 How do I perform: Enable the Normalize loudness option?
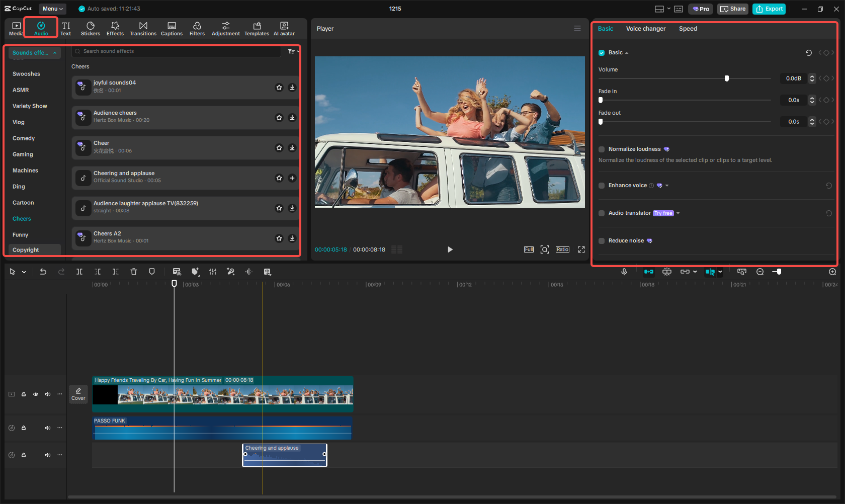point(602,149)
